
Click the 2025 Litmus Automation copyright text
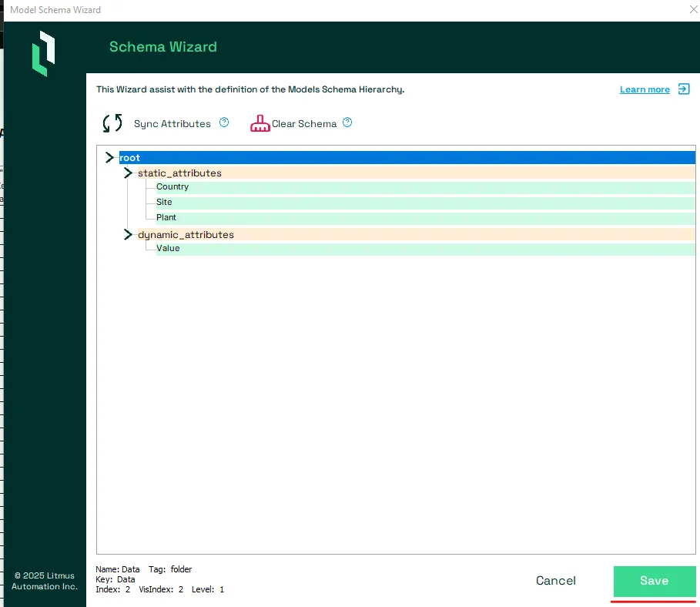tap(45, 581)
